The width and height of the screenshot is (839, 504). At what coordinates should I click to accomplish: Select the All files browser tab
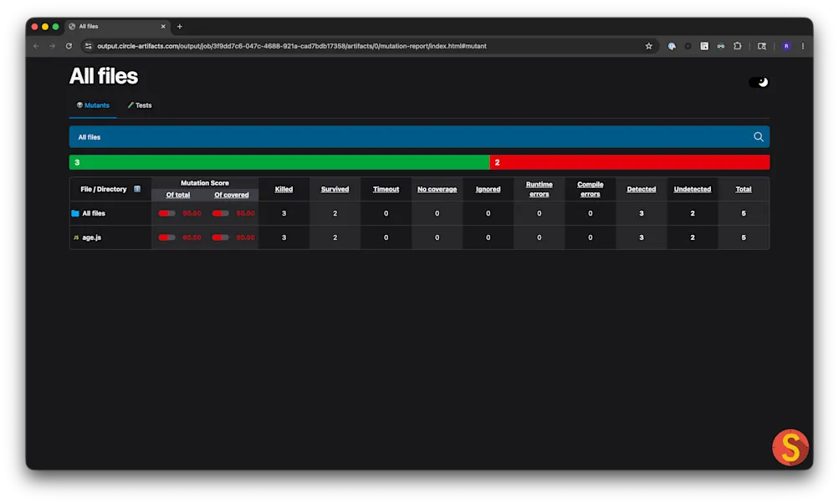click(x=116, y=26)
